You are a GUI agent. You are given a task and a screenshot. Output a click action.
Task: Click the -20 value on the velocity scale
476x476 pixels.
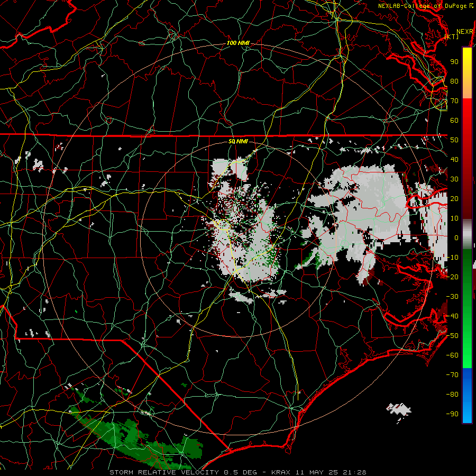click(452, 277)
